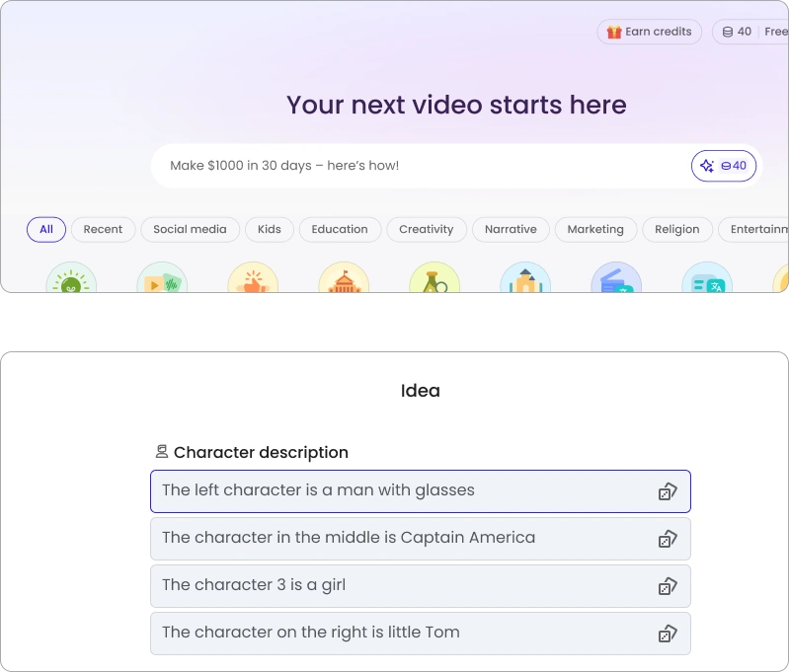Viewport: 789px width, 672px height.
Task: Click the Character description label
Action: click(x=261, y=452)
